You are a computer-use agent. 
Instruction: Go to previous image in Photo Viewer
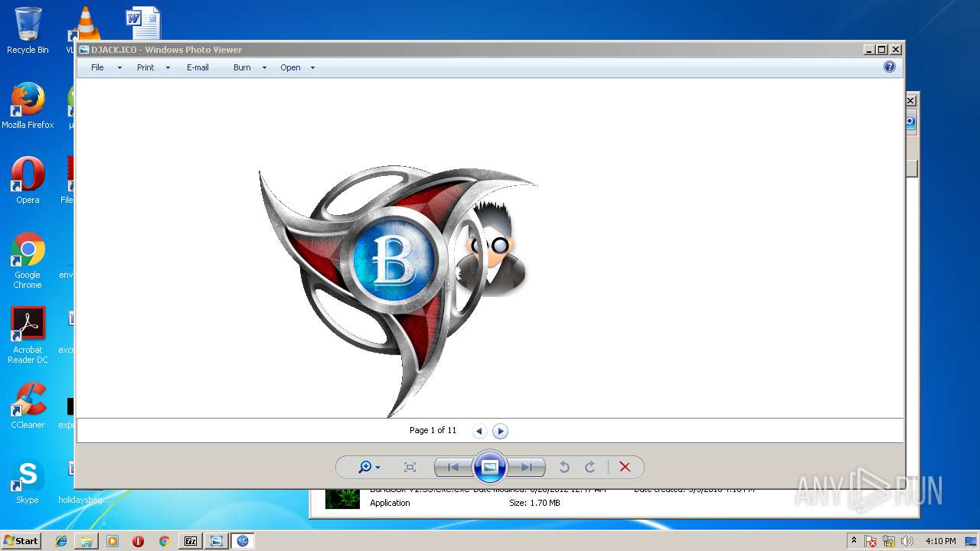pos(452,467)
